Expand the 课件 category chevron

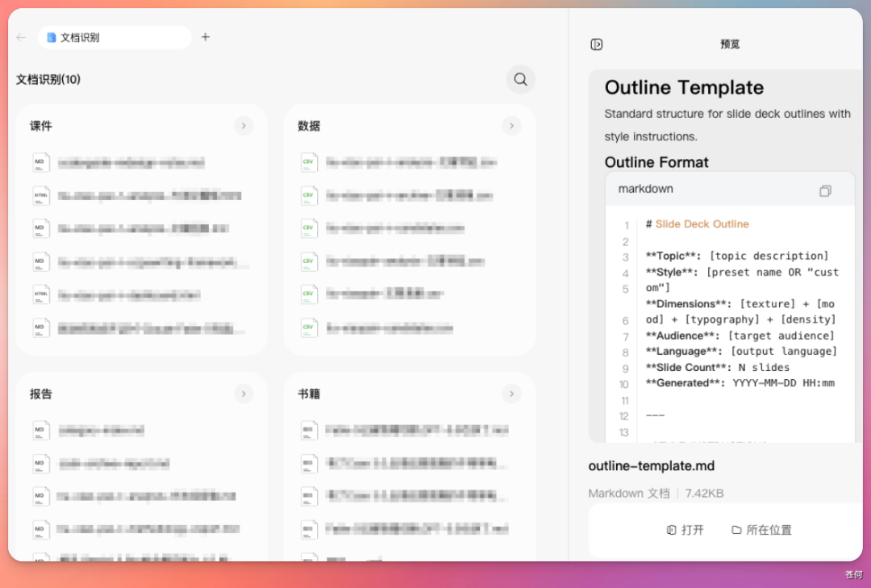(244, 126)
